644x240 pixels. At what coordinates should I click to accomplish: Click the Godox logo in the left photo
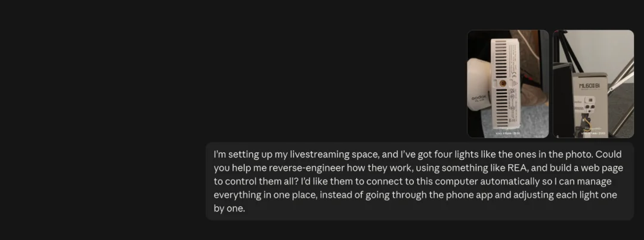(x=478, y=98)
